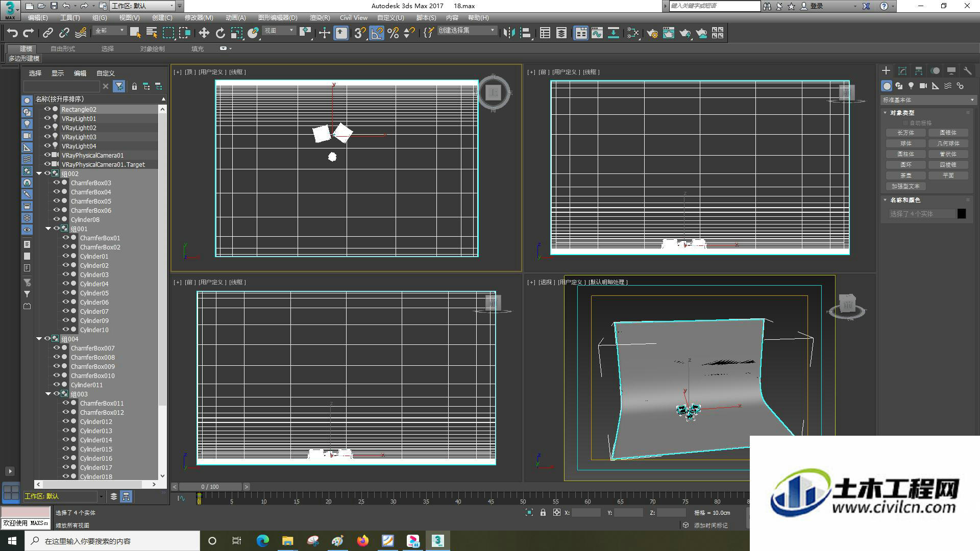980x551 pixels.
Task: Open the 视图 reference coordinate dropdown
Action: click(x=279, y=31)
